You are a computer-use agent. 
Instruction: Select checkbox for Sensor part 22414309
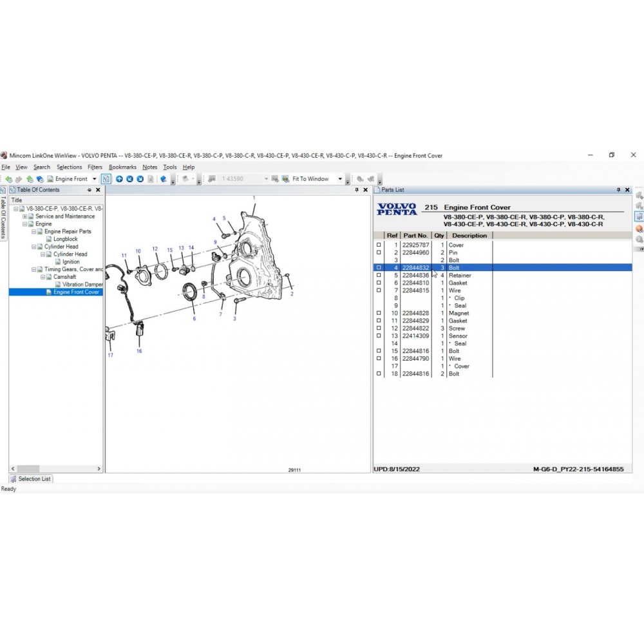(x=379, y=336)
